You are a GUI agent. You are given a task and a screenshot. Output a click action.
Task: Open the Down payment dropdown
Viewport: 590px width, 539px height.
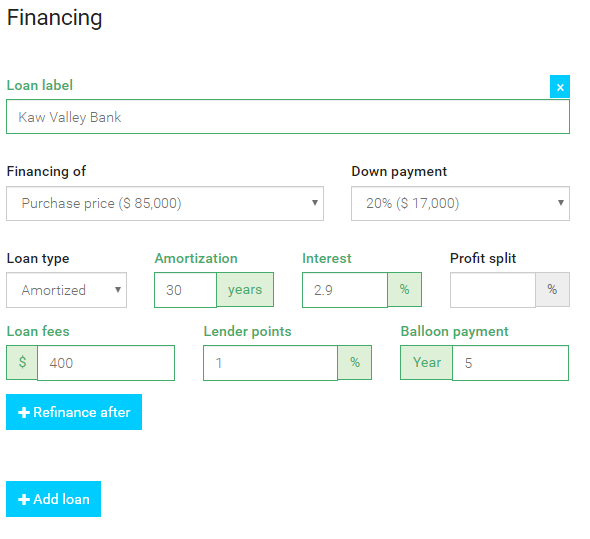click(x=460, y=203)
